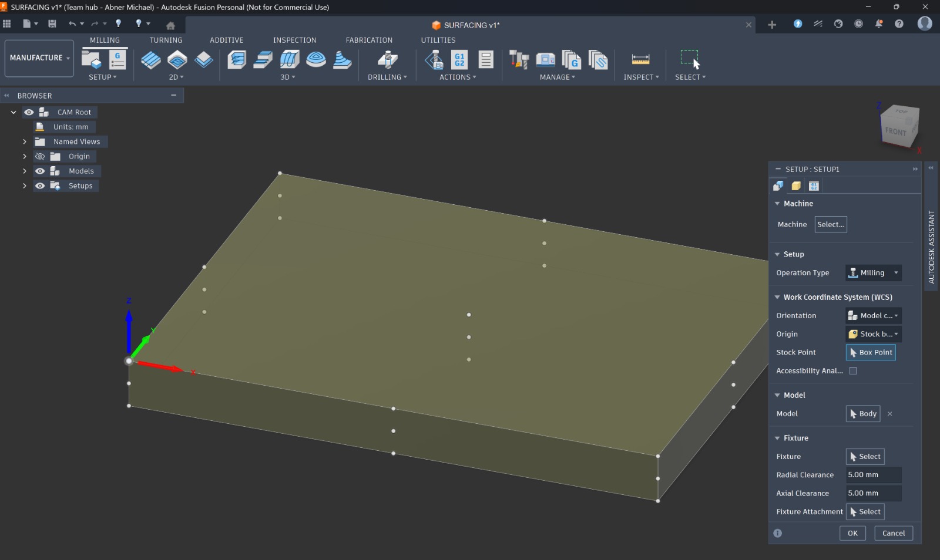The image size is (940, 560).
Task: Select the 3D Adaptive Clearing tool
Action: coord(237,59)
